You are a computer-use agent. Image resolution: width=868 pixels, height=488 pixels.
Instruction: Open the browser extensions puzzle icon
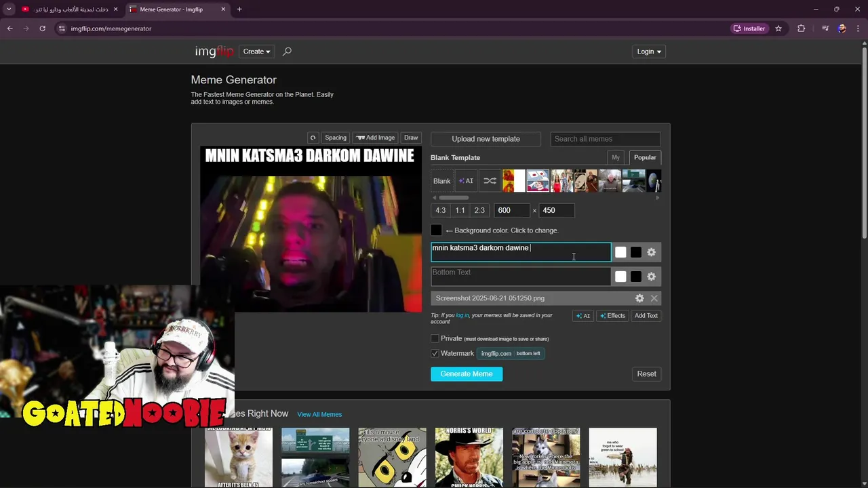click(802, 28)
